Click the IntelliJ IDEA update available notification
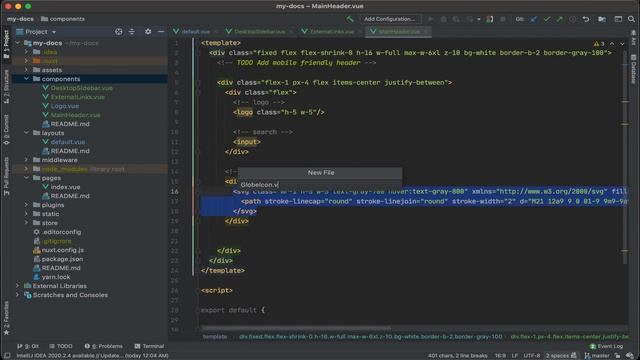Viewport: 640px width, 360px height. (x=93, y=356)
